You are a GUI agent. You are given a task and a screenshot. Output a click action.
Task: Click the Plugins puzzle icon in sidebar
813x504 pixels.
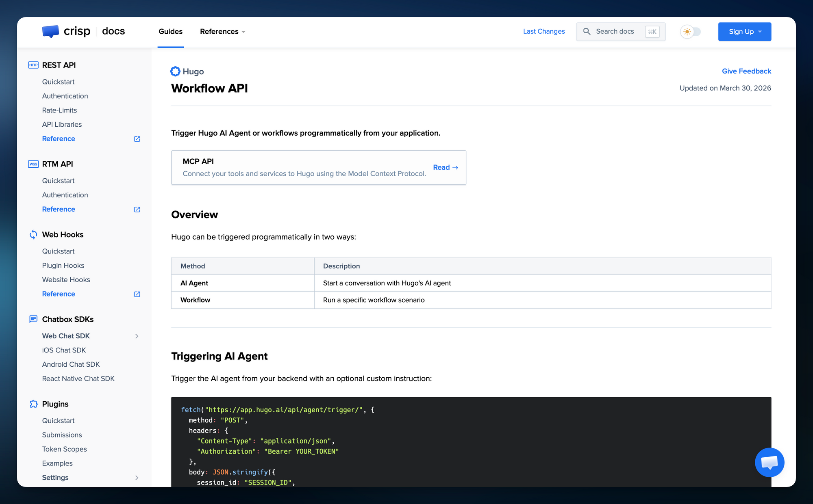33,404
